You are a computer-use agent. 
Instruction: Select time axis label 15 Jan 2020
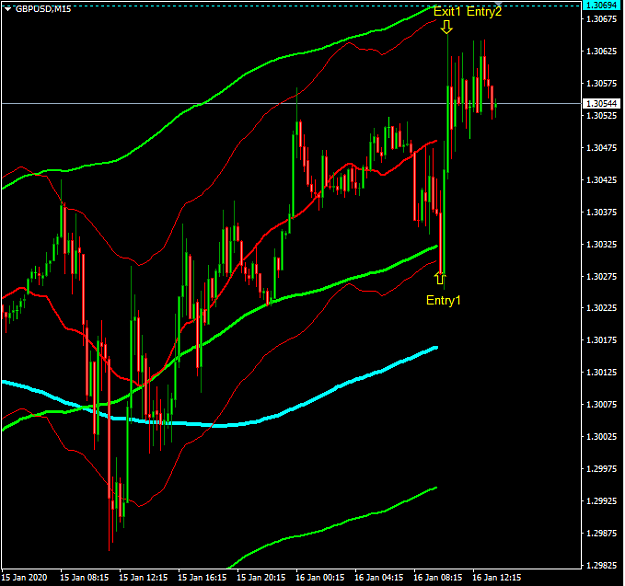24,578
